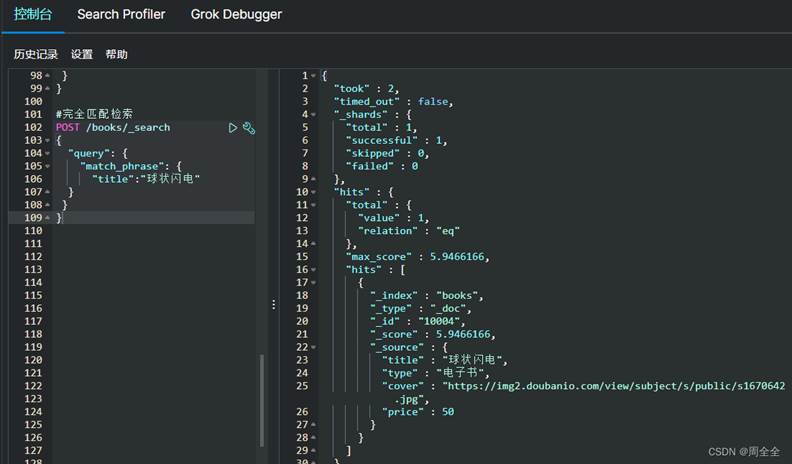
Task: Click the "max_score" : 5.9466166 line
Action: (x=418, y=257)
